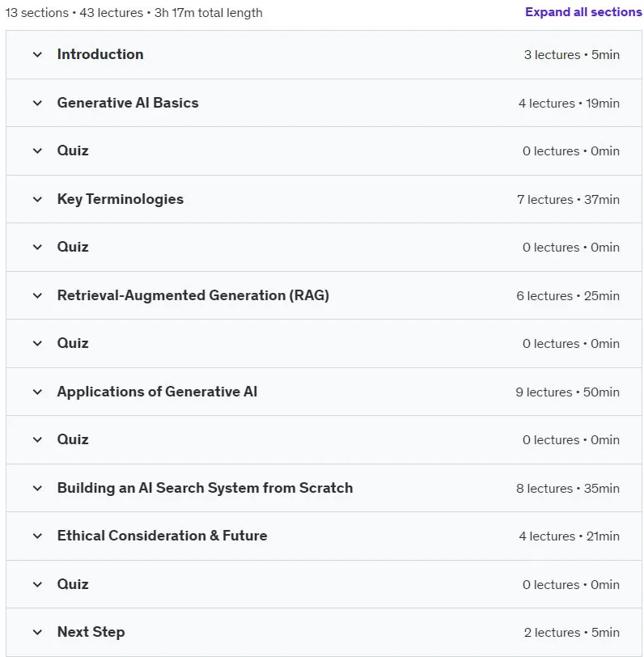Expand chevron for Applications of Generative AI
Viewport: 644px width, 657px height.
click(37, 392)
